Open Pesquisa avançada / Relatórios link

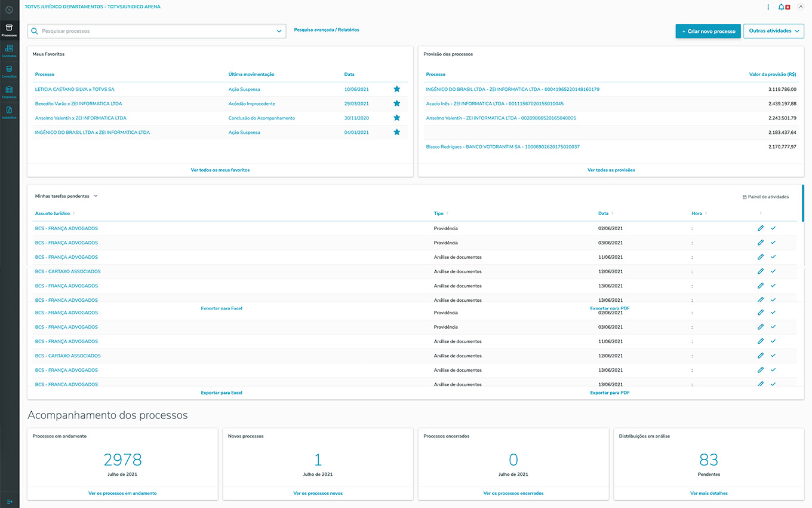click(x=327, y=30)
